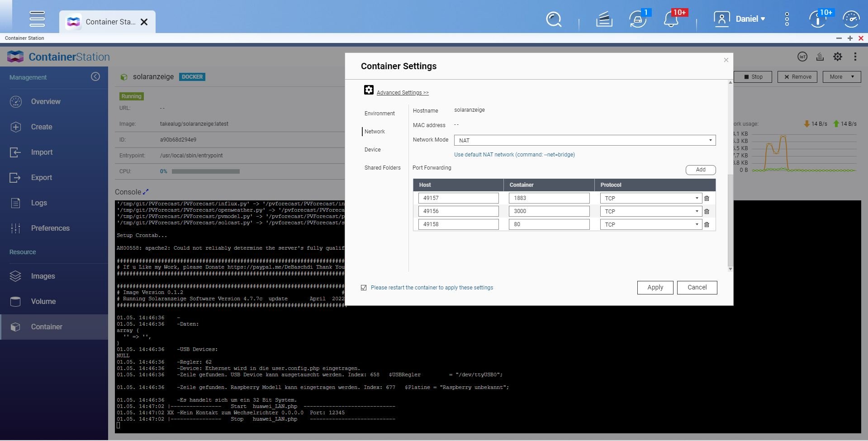The width and height of the screenshot is (868, 441).
Task: Delete the port 49157 forwarding row
Action: click(x=707, y=199)
